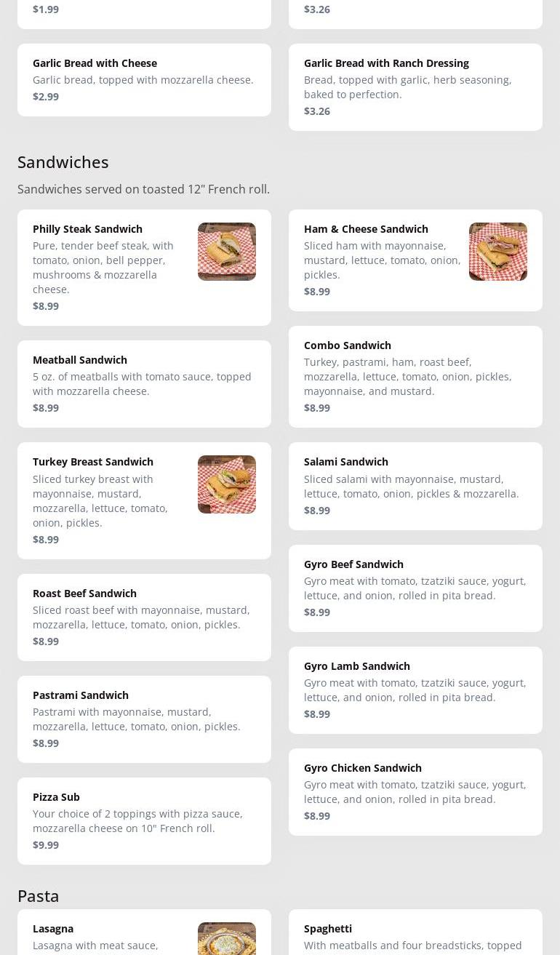Open Garlic Bread with Ranch Dressing

point(386,63)
